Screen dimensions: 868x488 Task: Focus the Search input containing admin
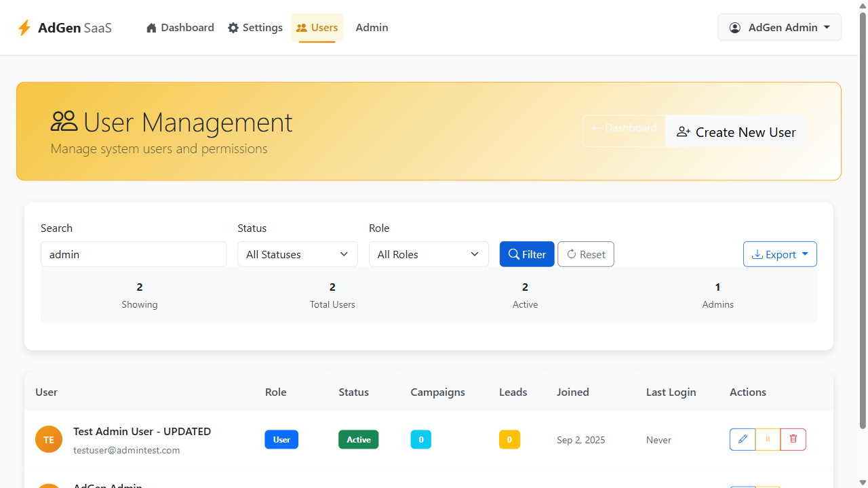pos(134,254)
